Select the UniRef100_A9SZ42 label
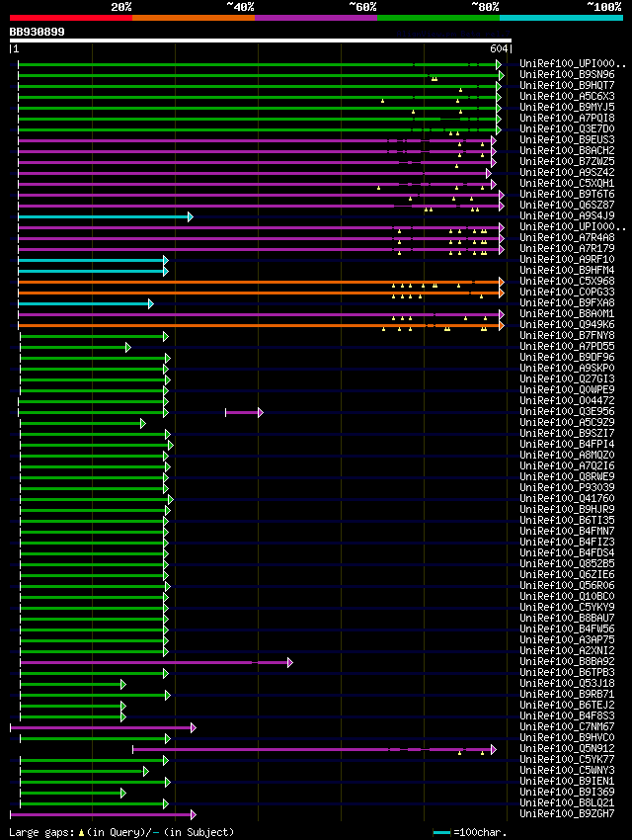 tap(567, 173)
